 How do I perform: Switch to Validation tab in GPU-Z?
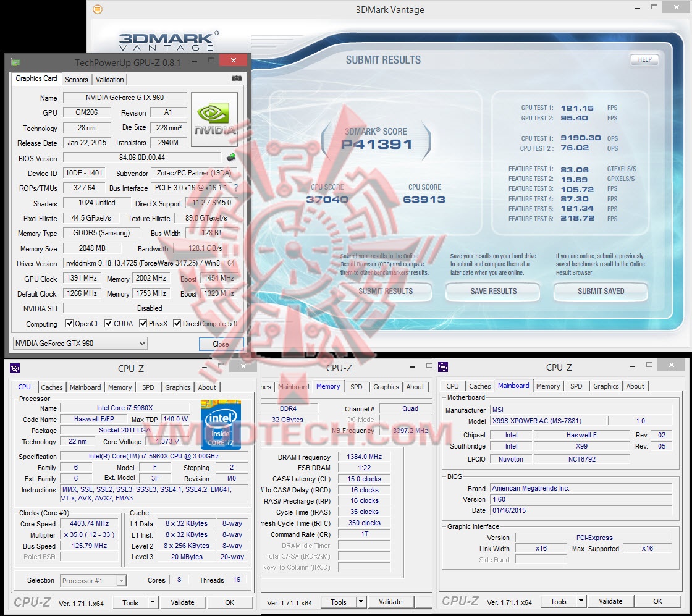(x=109, y=80)
